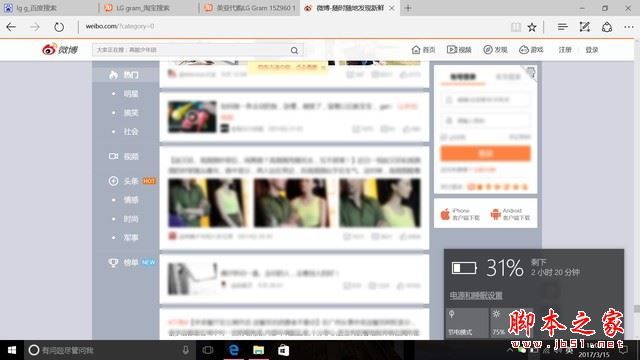Open the thumbnail of the fourth post
The image size is (640, 360).
[x=192, y=279]
